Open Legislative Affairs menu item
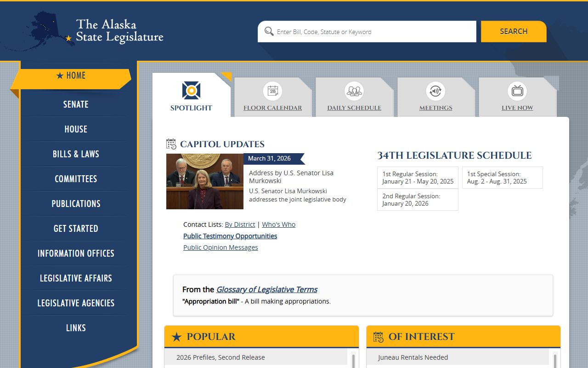 [76, 278]
